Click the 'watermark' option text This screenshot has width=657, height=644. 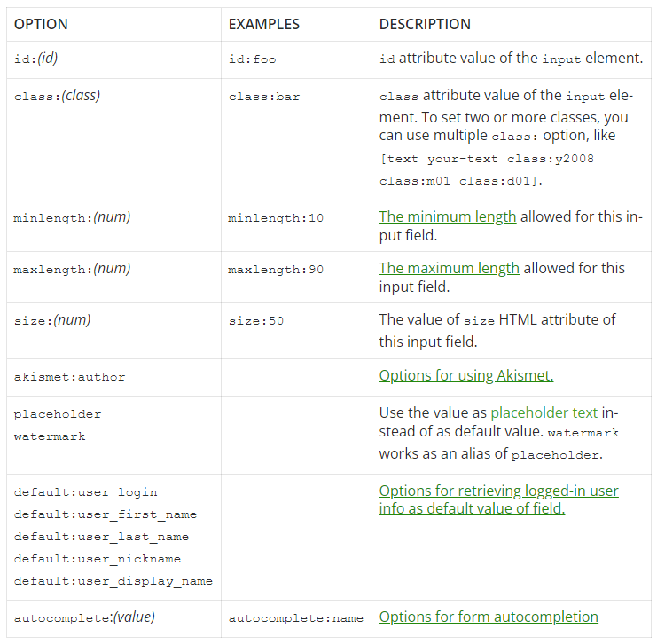point(50,436)
